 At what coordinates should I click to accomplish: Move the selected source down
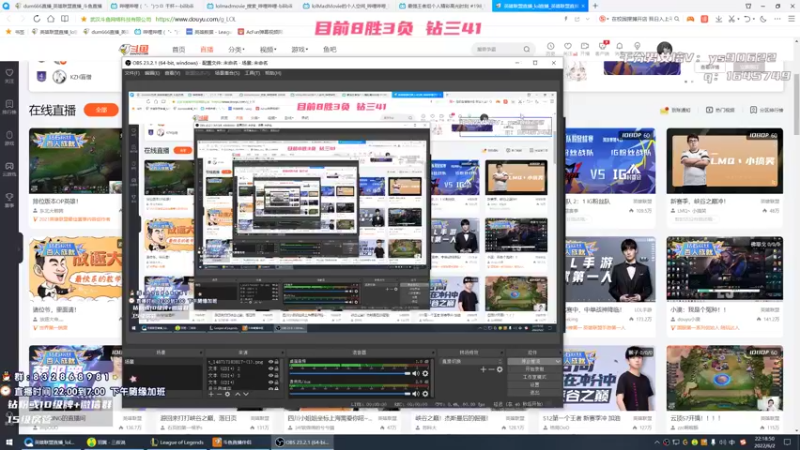point(246,394)
